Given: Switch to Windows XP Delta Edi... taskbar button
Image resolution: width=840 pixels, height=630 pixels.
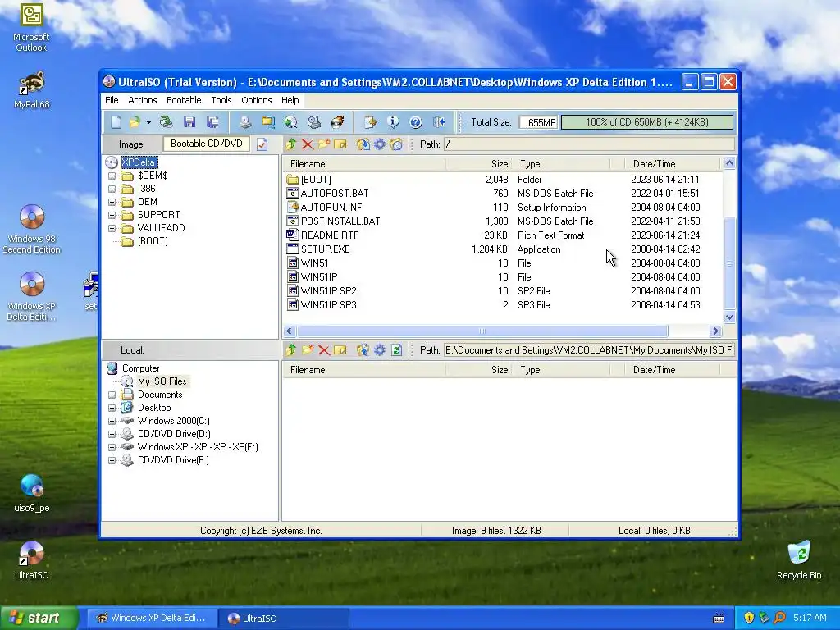Looking at the screenshot, I should [x=151, y=619].
